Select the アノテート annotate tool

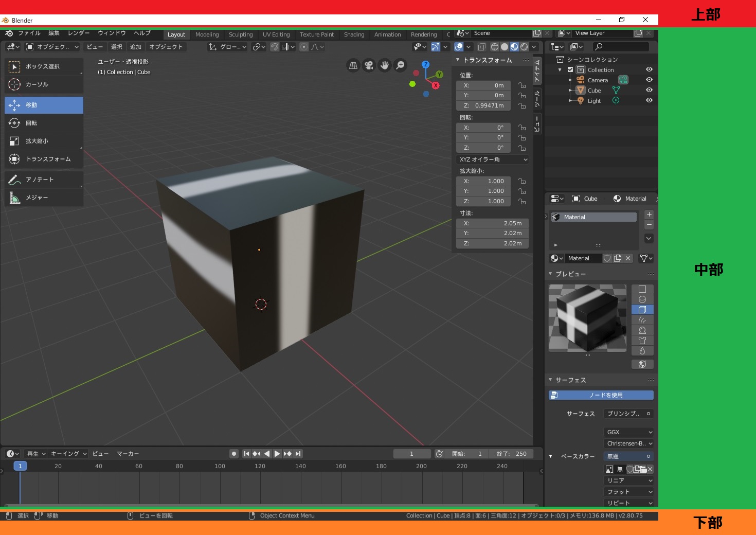(44, 180)
